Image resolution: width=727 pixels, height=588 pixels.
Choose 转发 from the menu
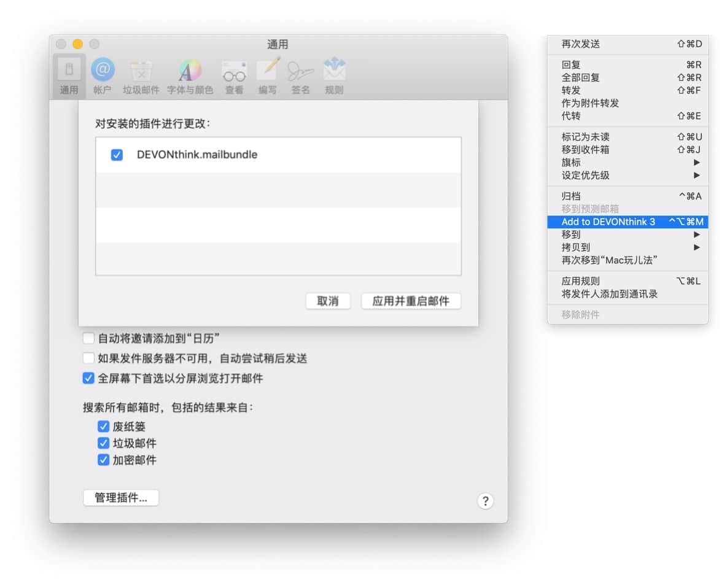(x=628, y=90)
